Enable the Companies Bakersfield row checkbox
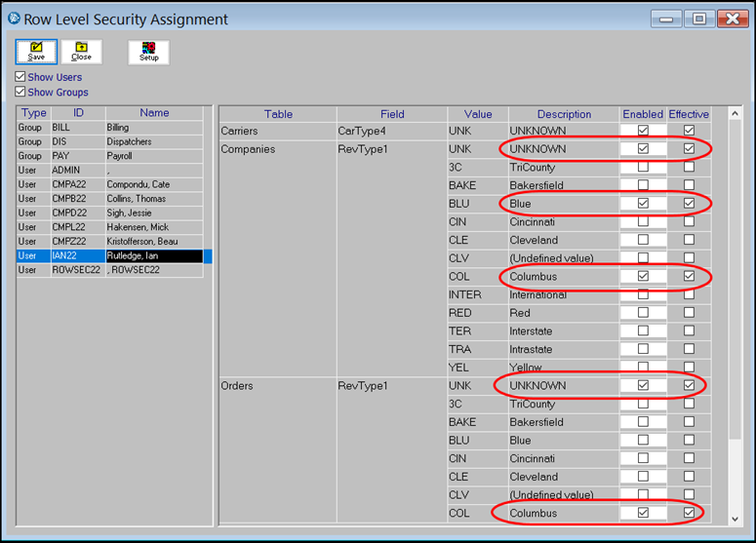Image resolution: width=756 pixels, height=543 pixels. tap(642, 185)
